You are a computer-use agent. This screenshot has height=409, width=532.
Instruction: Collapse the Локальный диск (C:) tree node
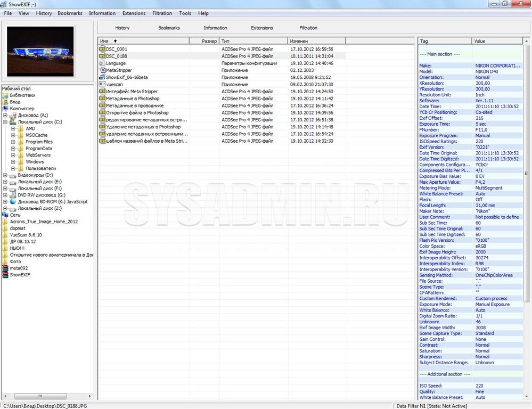5,122
